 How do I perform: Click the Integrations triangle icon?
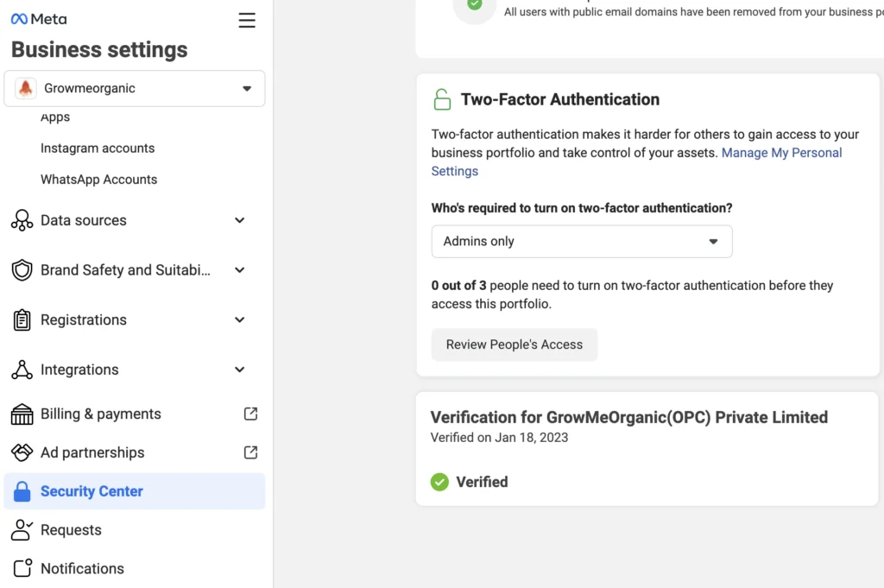22,370
